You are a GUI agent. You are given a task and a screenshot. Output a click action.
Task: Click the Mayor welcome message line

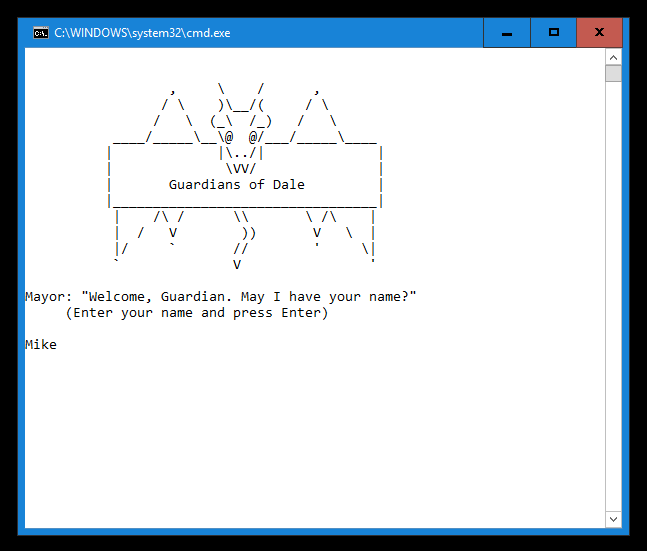221,297
